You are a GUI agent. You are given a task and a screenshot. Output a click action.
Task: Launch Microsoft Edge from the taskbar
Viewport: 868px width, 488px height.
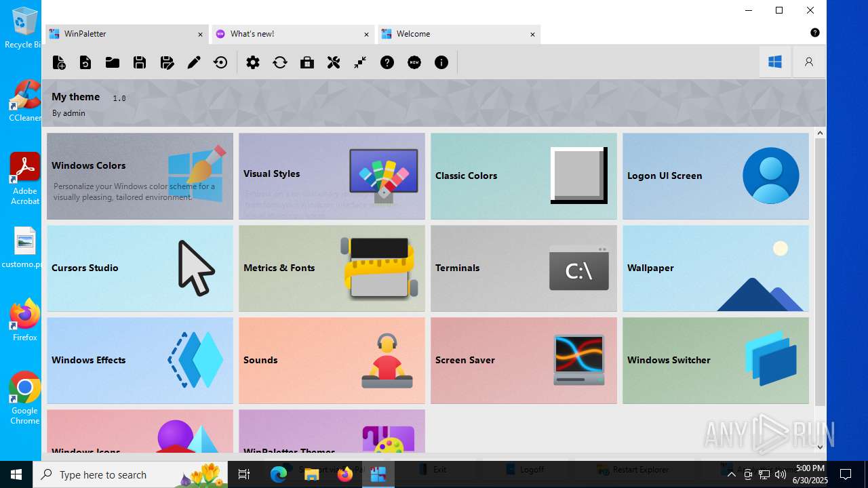279,474
